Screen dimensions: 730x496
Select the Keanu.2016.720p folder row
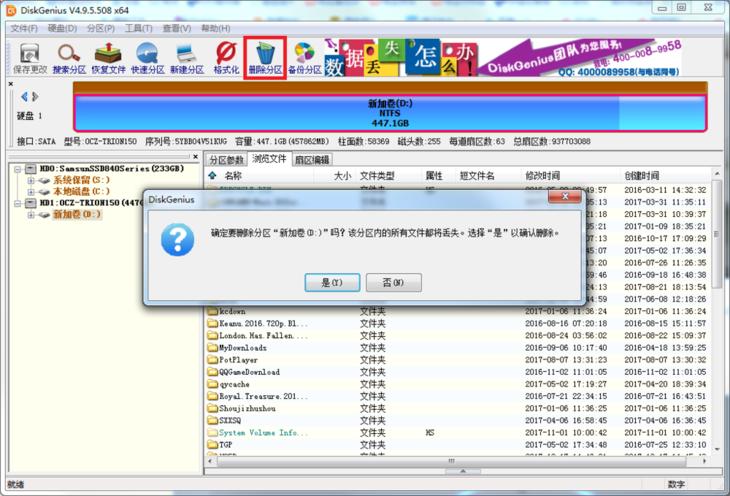458,323
